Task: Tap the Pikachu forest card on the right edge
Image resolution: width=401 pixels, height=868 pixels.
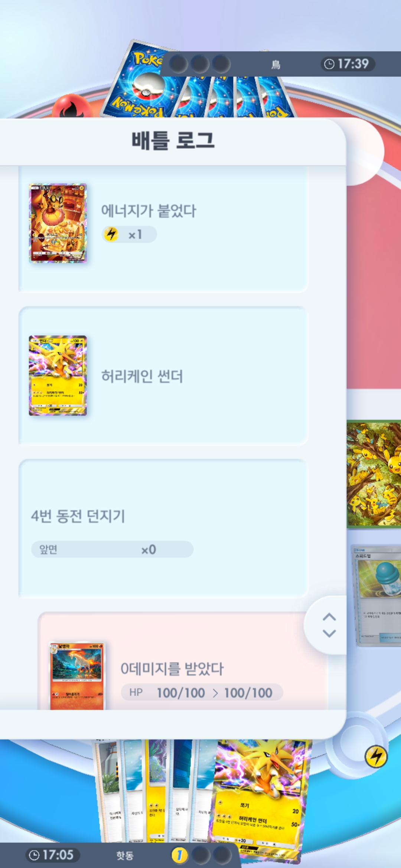Action: (x=374, y=474)
